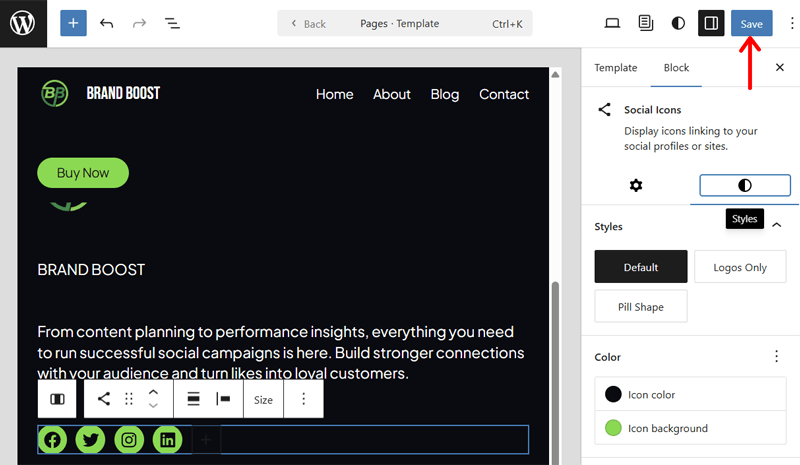Screen dimensions: 800x465
Task: Pick the black Icon color swatch
Action: [x=613, y=394]
